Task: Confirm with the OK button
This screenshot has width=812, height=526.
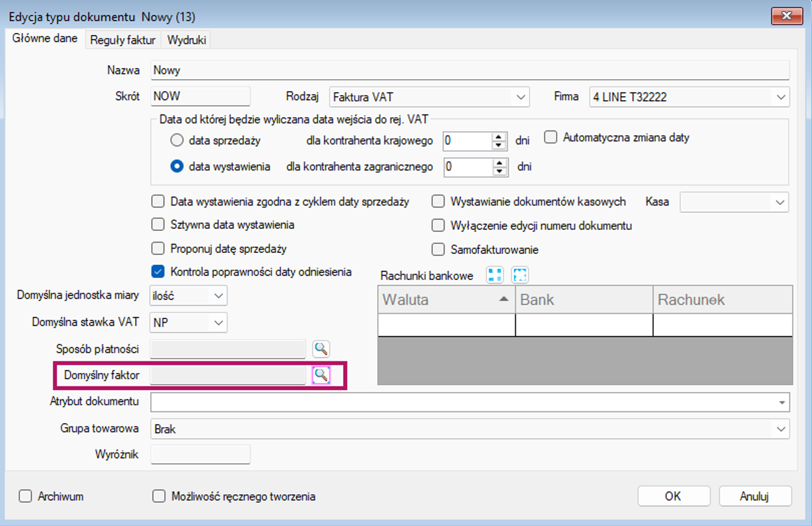Action: coord(673,496)
